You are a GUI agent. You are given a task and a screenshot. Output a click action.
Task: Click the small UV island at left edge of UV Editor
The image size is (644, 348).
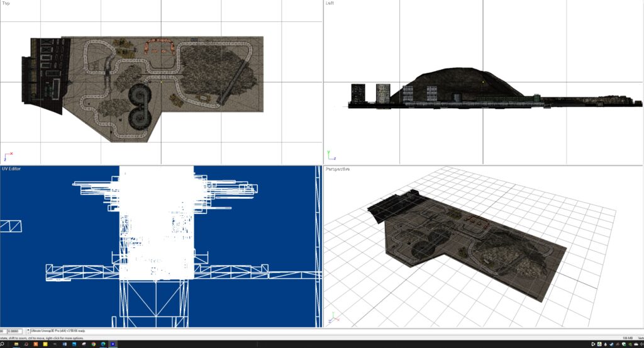11,227
